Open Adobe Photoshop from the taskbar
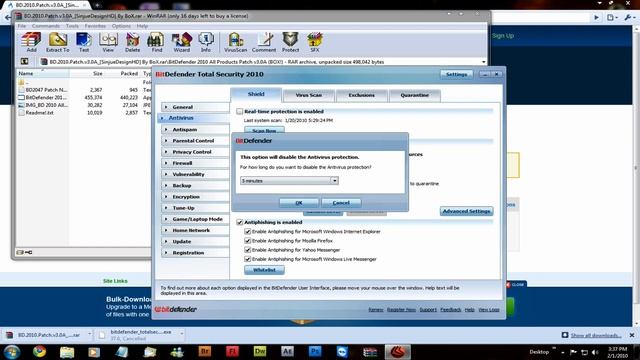The height and width of the screenshot is (360, 640). [315, 351]
